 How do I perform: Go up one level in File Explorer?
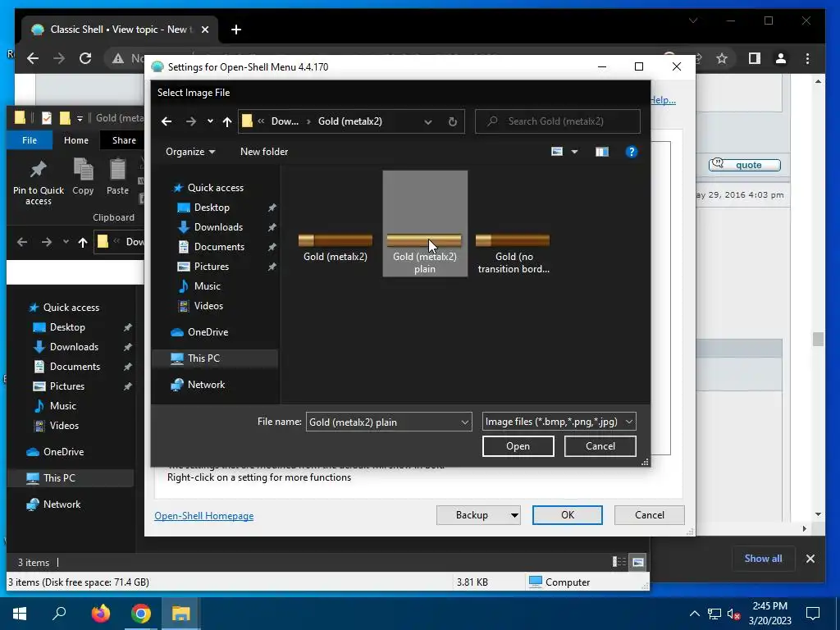(83, 242)
